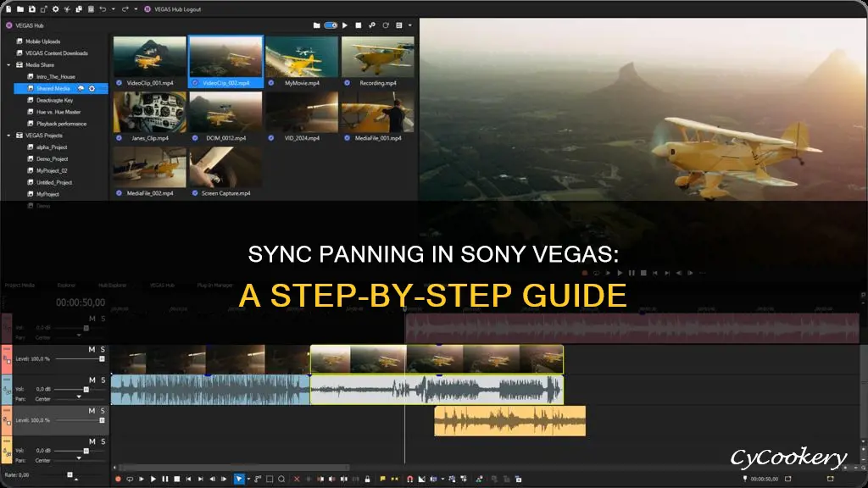This screenshot has width=868, height=488.
Task: Open the Redo history dropdown arrow
Action: coord(136,8)
